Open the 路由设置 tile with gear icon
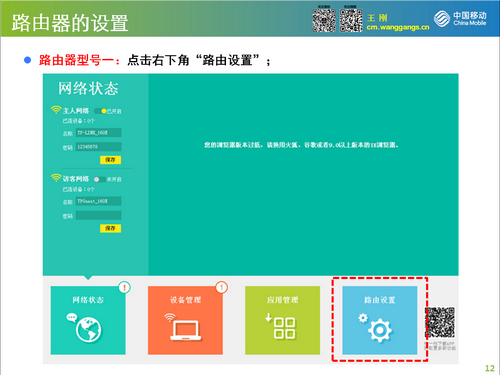500x375 pixels. (x=380, y=320)
